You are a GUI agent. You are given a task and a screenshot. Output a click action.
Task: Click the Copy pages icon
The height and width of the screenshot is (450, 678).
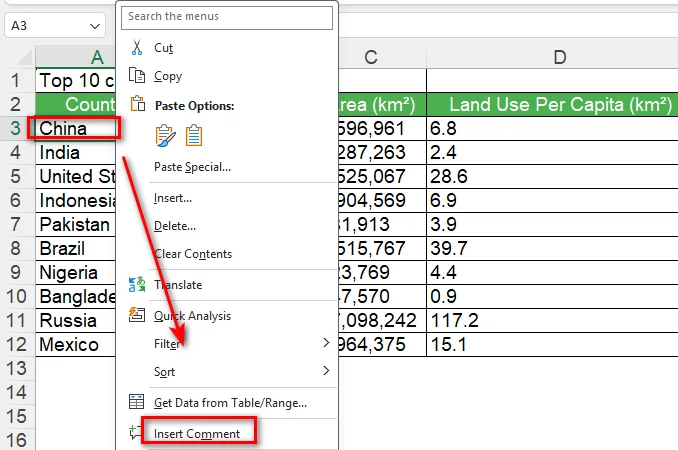point(137,76)
